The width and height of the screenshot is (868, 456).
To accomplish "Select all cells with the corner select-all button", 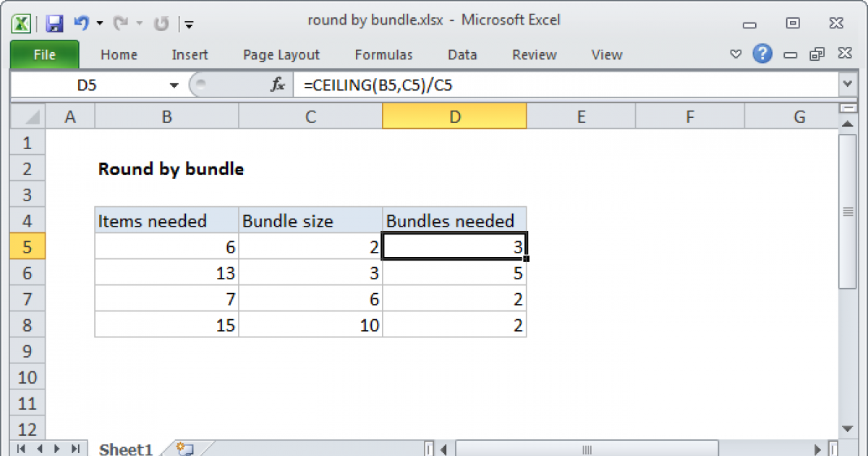I will [x=27, y=116].
